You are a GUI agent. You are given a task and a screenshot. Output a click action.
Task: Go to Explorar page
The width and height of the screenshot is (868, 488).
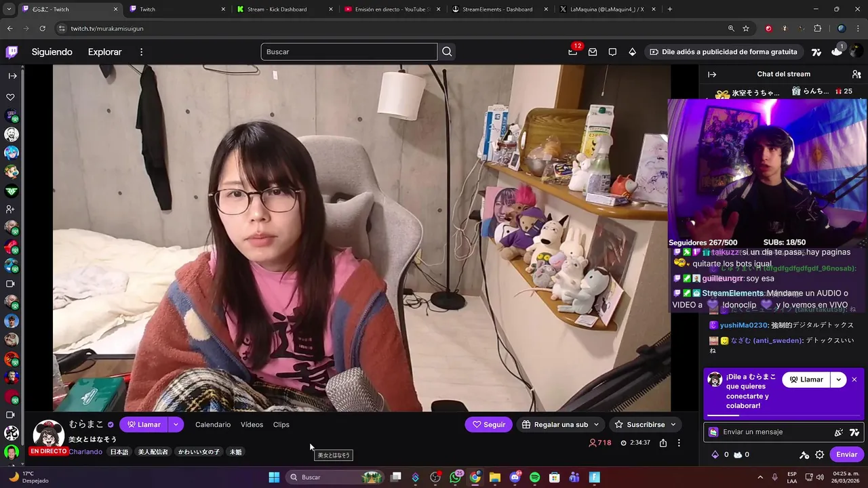point(104,52)
